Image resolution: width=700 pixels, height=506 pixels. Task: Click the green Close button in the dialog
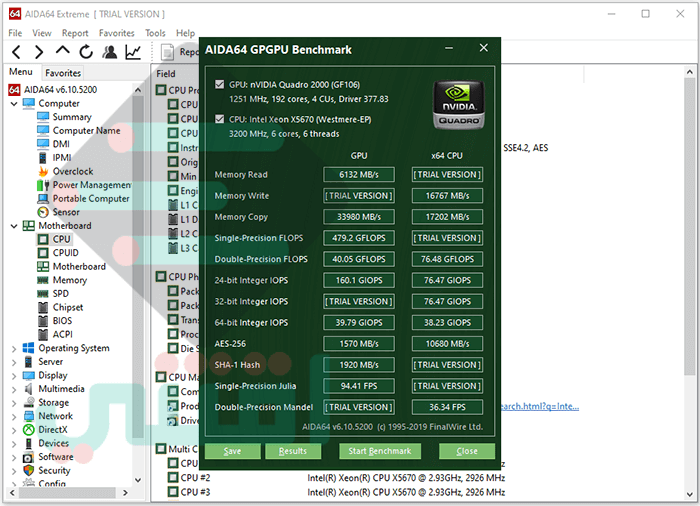tap(467, 451)
